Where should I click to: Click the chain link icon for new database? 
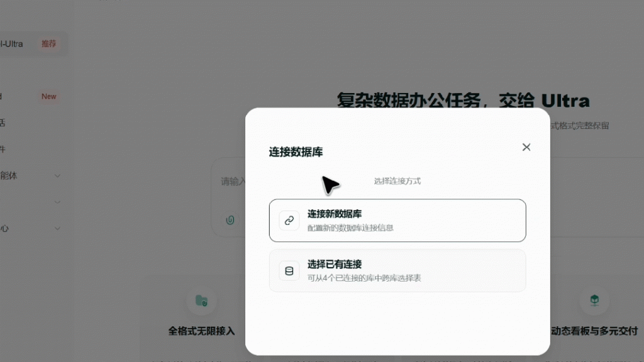[289, 221]
